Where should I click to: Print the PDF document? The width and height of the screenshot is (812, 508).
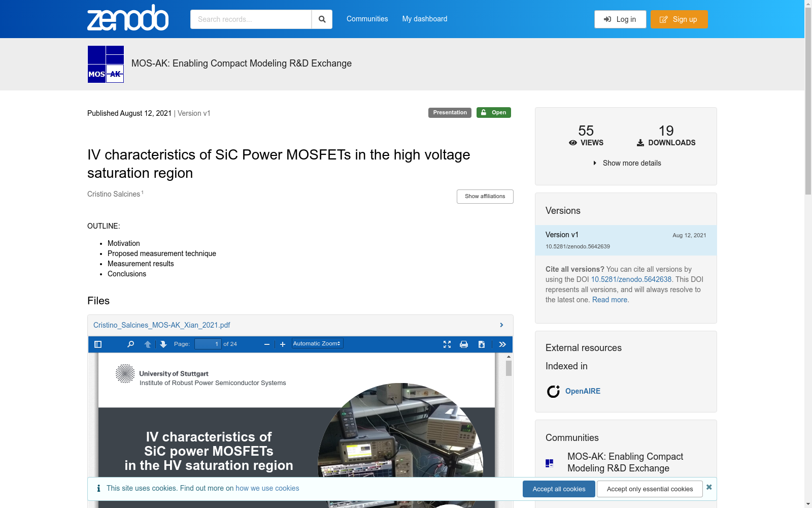click(x=464, y=344)
